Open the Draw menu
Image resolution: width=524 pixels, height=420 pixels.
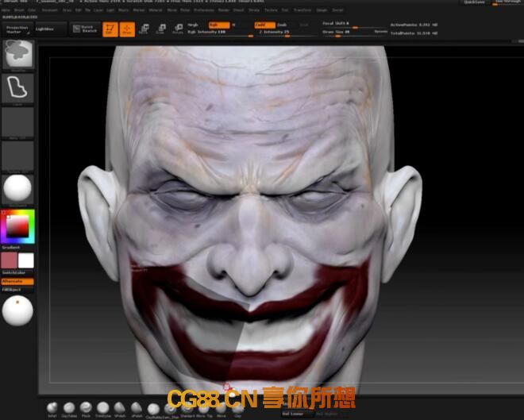click(67, 10)
